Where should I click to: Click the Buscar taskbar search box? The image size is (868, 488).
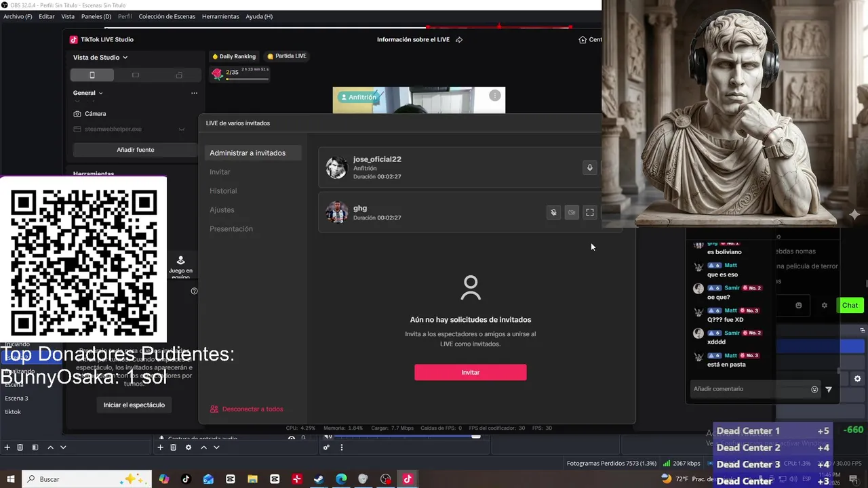tap(86, 479)
